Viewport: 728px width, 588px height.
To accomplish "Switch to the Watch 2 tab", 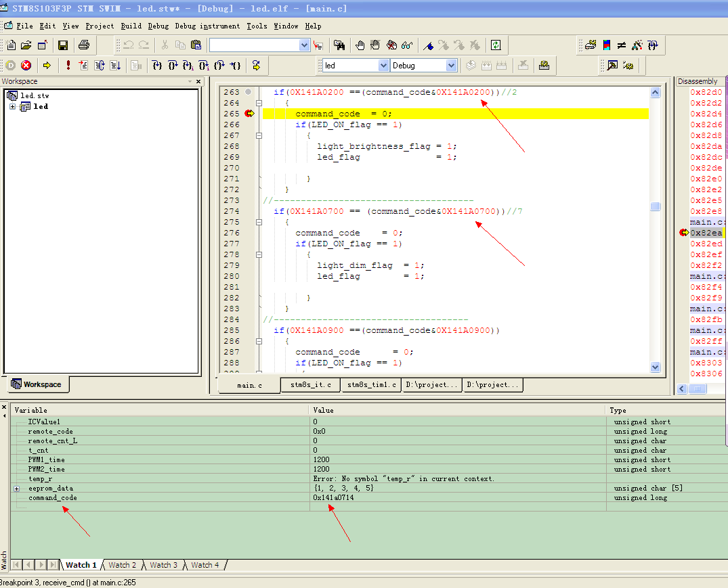I will pyautogui.click(x=122, y=565).
